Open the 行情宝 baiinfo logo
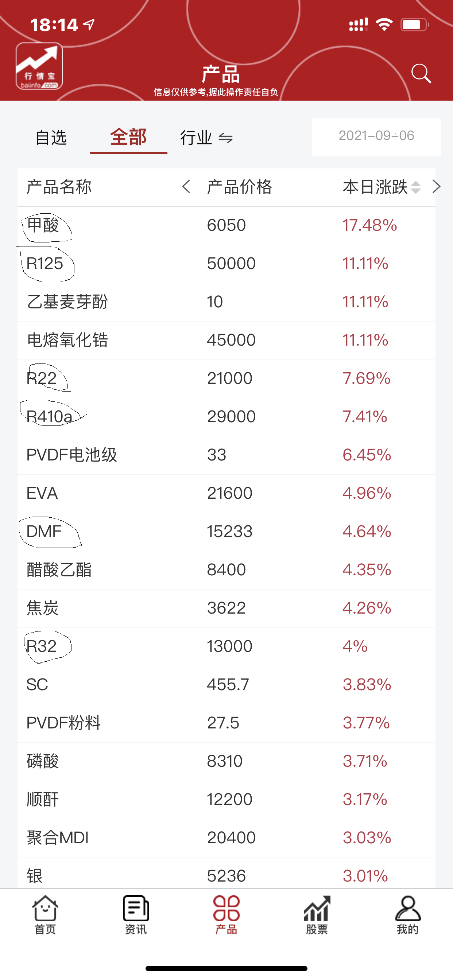The image size is (453, 980). (39, 66)
